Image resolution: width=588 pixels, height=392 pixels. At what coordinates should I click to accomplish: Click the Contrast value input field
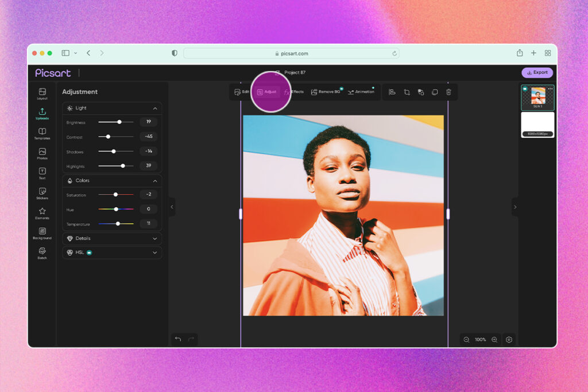pyautogui.click(x=148, y=137)
